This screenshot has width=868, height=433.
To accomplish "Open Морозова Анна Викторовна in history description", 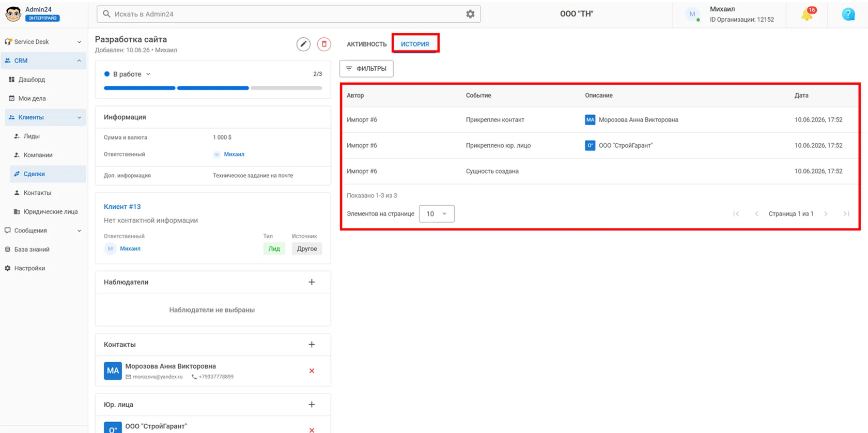I will tap(638, 120).
